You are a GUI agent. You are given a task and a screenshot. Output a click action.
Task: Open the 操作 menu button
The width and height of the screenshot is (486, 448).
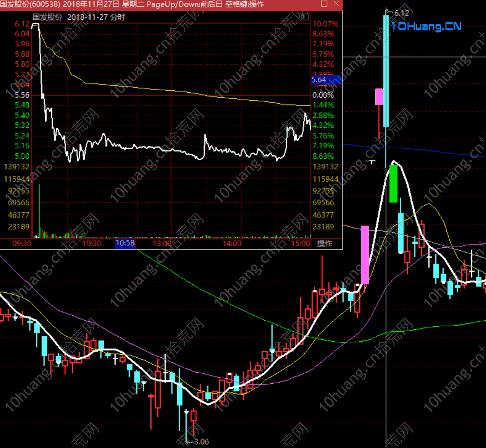click(325, 243)
